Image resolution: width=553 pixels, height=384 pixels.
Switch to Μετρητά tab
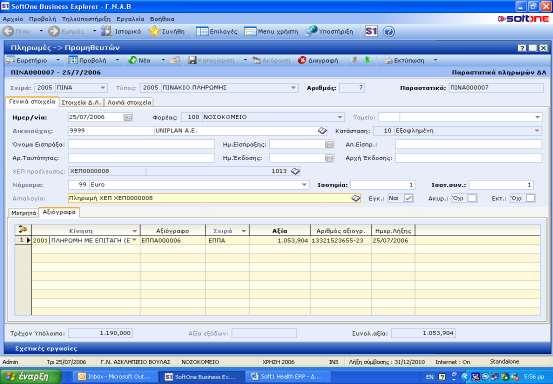(x=24, y=213)
